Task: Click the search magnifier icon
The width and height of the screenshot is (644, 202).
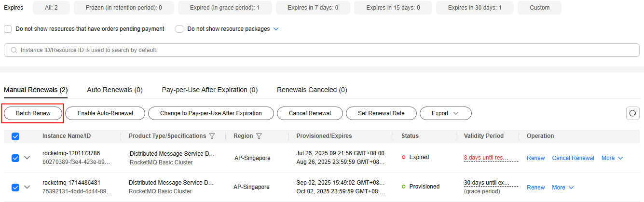Action: coord(13,50)
